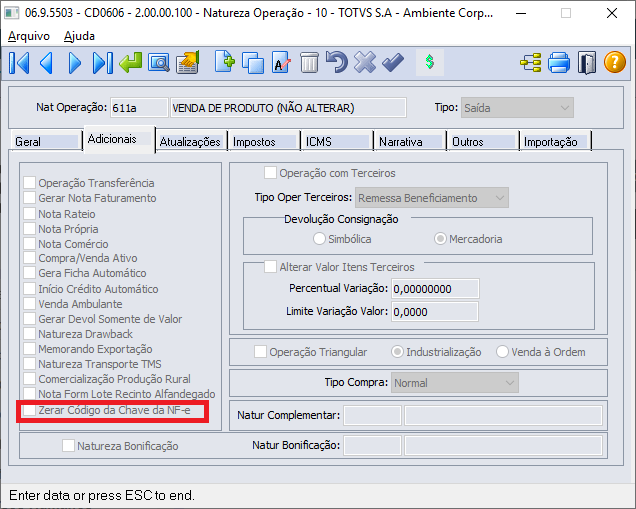The width and height of the screenshot is (636, 509).
Task: Click the Percentual Variação field
Action: tap(435, 289)
